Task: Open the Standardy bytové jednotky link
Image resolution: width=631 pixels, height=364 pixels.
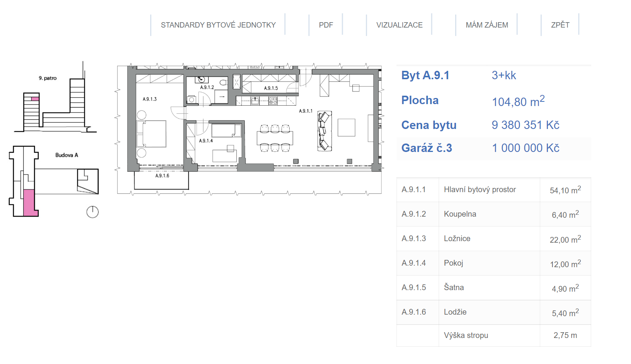Action: click(218, 25)
